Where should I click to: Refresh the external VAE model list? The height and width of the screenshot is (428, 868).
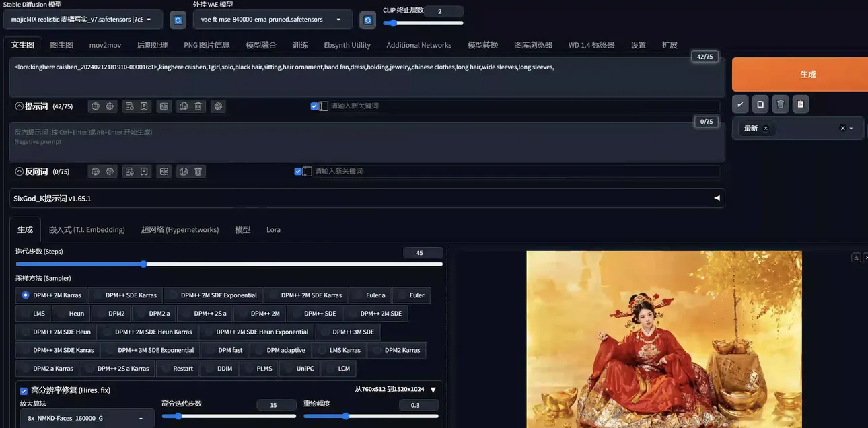coord(367,20)
